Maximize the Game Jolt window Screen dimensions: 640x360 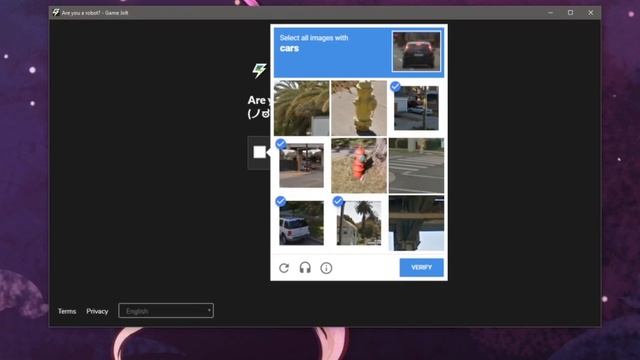570,13
